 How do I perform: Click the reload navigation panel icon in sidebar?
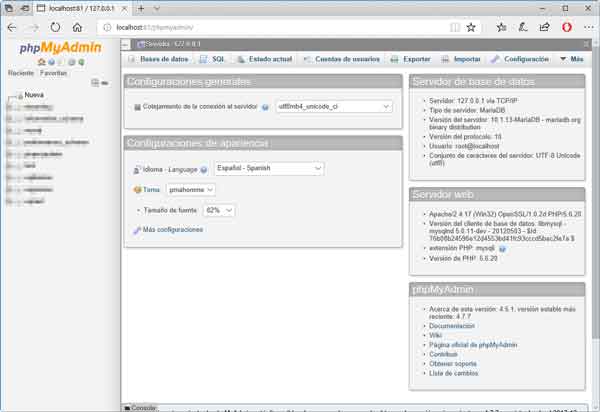[x=81, y=62]
